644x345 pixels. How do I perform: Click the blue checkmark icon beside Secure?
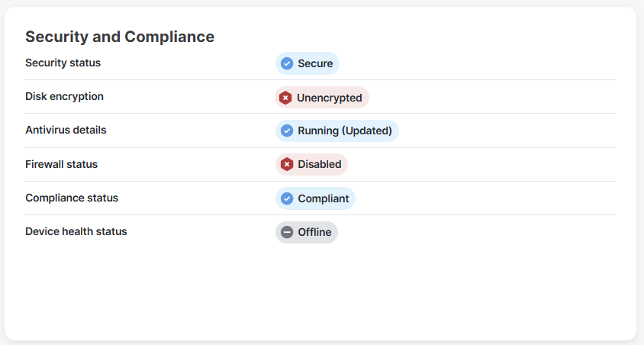click(x=287, y=63)
